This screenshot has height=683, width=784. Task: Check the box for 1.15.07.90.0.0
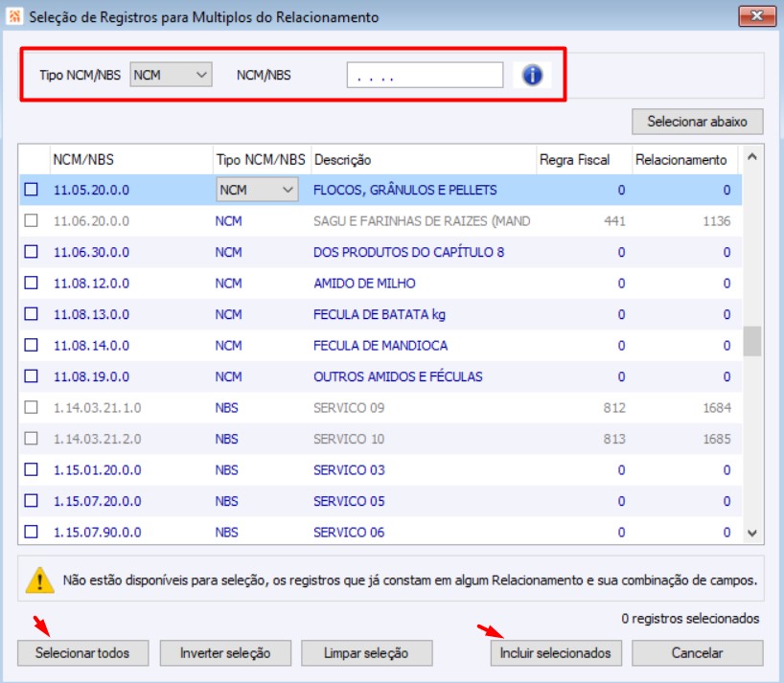[31, 531]
